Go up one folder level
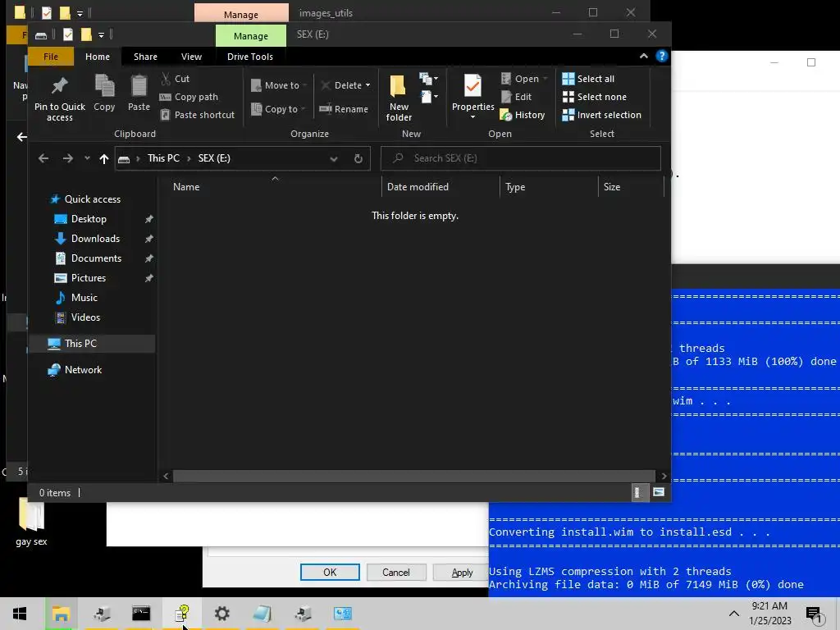Image resolution: width=840 pixels, height=630 pixels. [104, 158]
